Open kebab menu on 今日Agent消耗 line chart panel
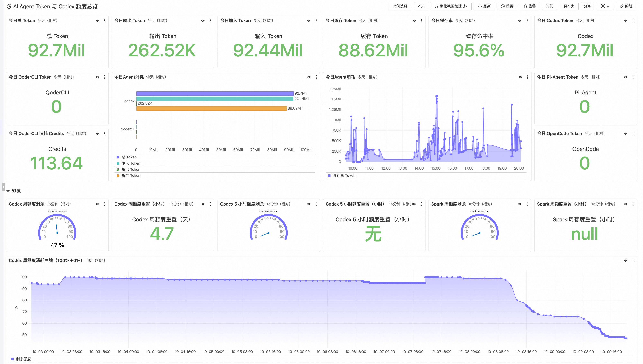This screenshot has width=643, height=364. tap(527, 77)
